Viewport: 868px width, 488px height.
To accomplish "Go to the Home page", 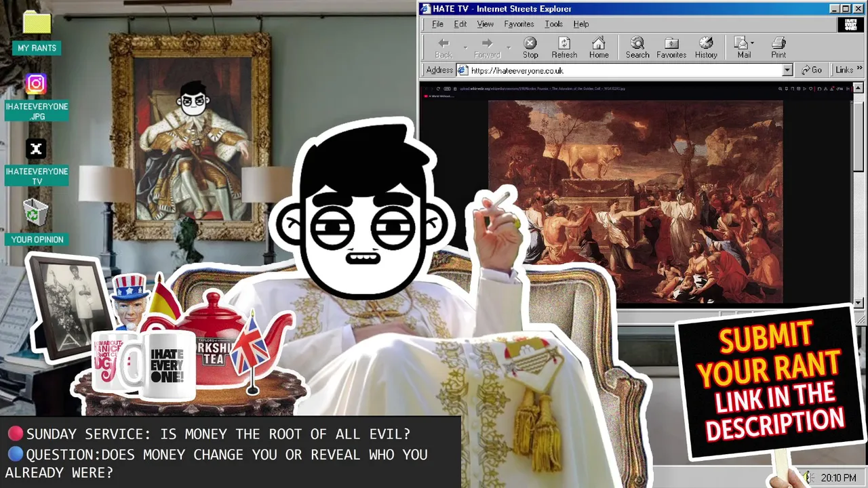I will coord(599,48).
